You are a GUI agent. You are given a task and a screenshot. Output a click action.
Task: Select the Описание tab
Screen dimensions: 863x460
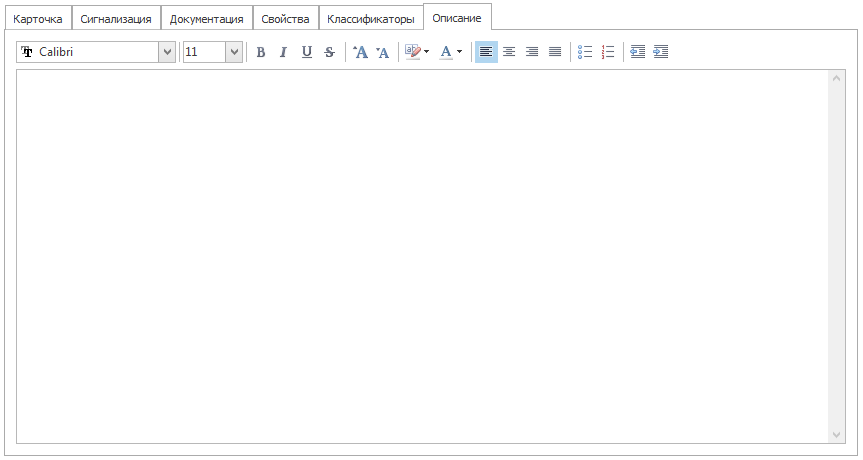[x=457, y=18]
